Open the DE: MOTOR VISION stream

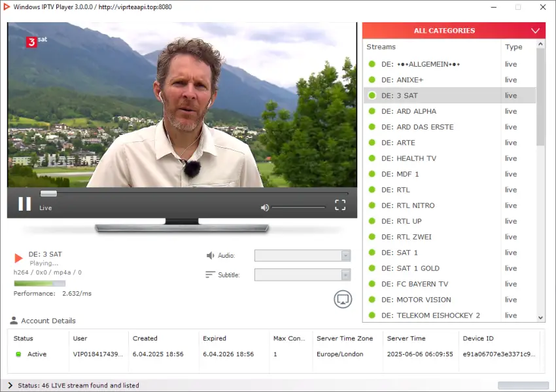(x=449, y=300)
